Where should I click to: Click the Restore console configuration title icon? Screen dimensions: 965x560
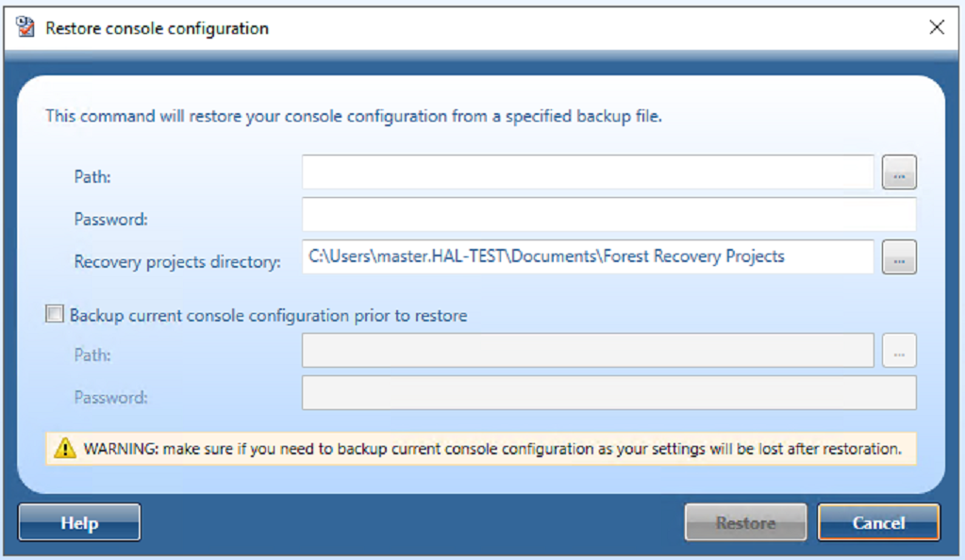[x=25, y=27]
